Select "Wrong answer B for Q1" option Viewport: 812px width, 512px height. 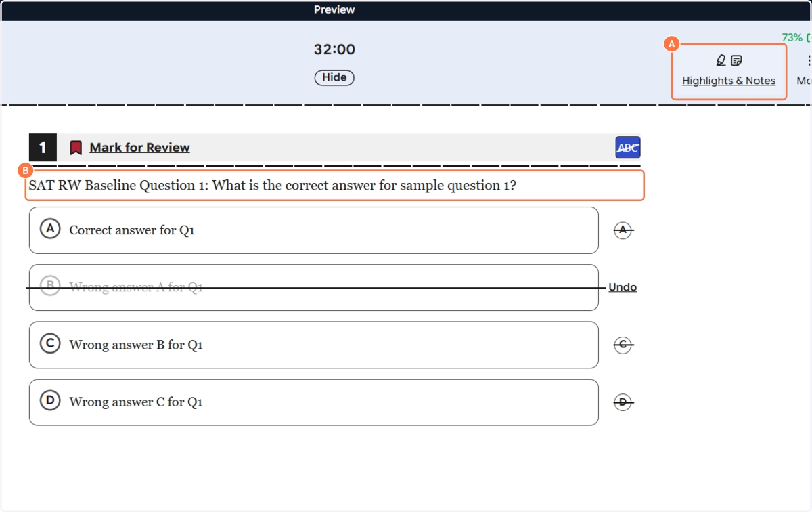pos(313,345)
